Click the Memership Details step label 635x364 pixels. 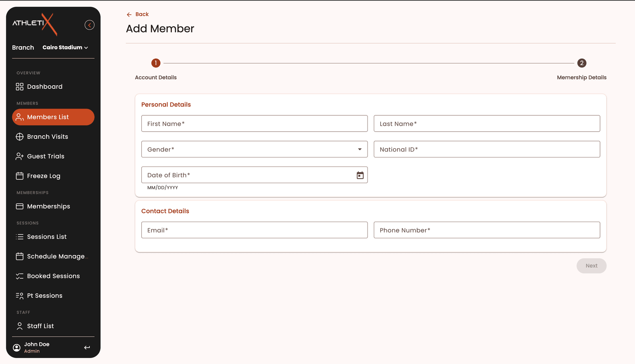click(581, 77)
